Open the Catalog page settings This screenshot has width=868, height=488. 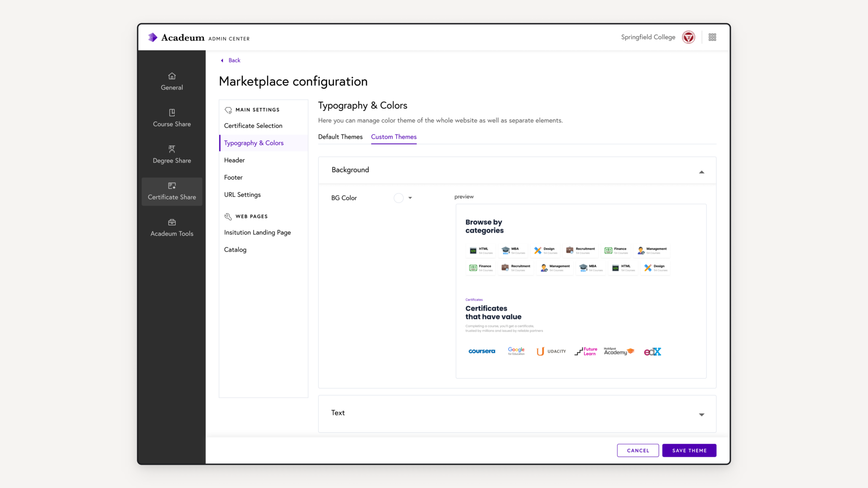pos(235,250)
